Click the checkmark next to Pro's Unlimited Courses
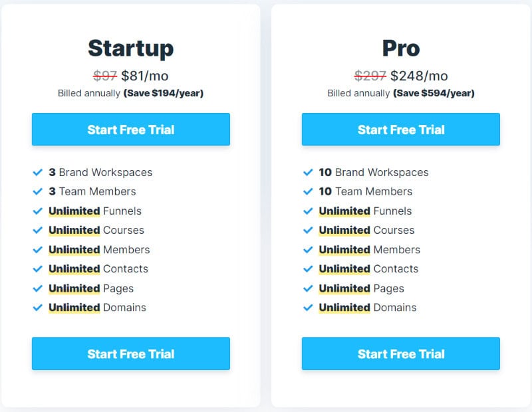 coord(308,230)
